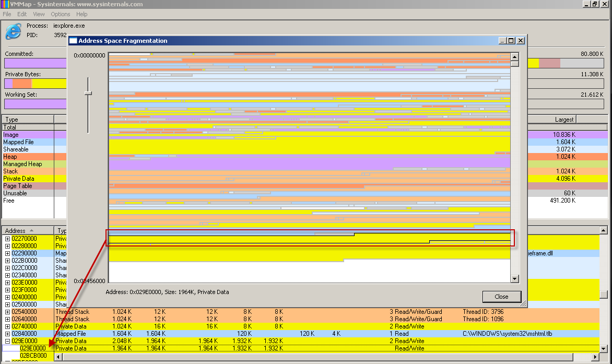The width and height of the screenshot is (612, 364).
Task: Expand the 02540000 Thread Stack node
Action: (x=8, y=312)
